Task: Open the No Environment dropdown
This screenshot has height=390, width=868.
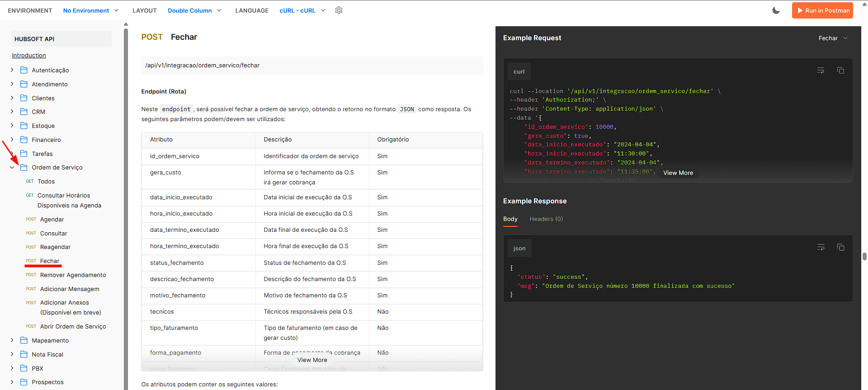Action: pyautogui.click(x=90, y=10)
